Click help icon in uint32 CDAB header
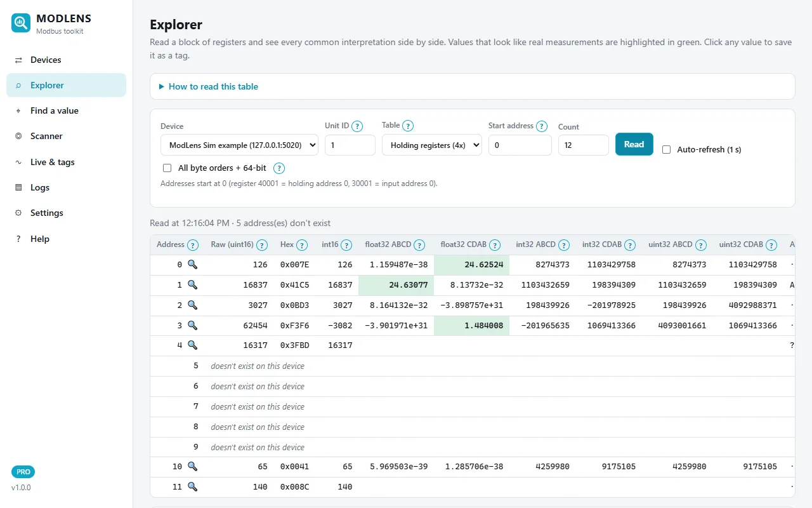812x508 pixels. (x=771, y=244)
